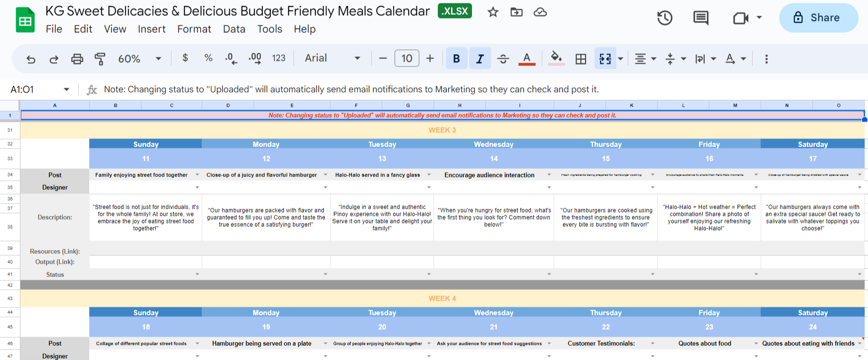Open the Format menu
This screenshot has height=360, width=868.
click(x=194, y=29)
